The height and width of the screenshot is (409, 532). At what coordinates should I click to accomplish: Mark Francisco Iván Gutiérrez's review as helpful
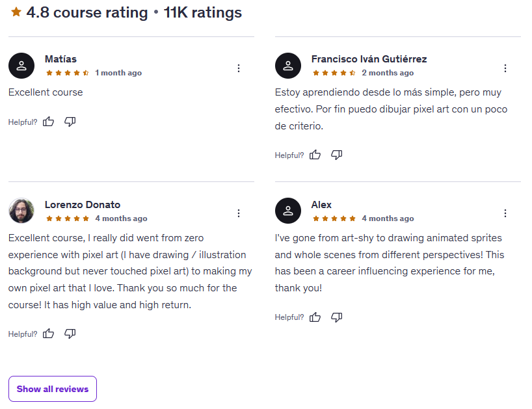click(x=315, y=155)
